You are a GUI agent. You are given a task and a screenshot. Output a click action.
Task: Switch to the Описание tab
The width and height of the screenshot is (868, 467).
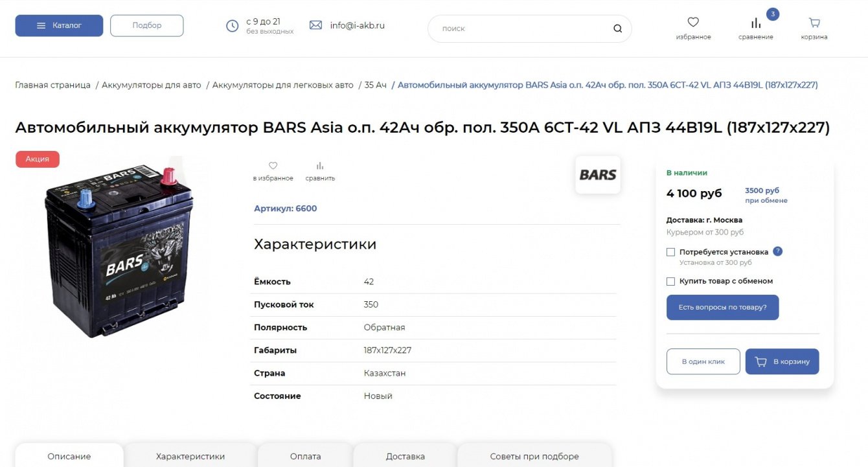tap(69, 455)
